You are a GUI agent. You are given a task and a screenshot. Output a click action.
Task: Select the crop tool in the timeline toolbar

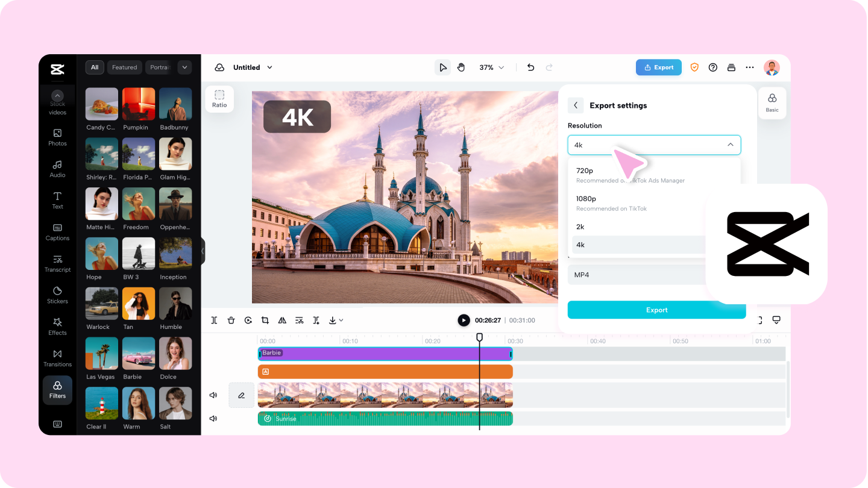coord(265,320)
